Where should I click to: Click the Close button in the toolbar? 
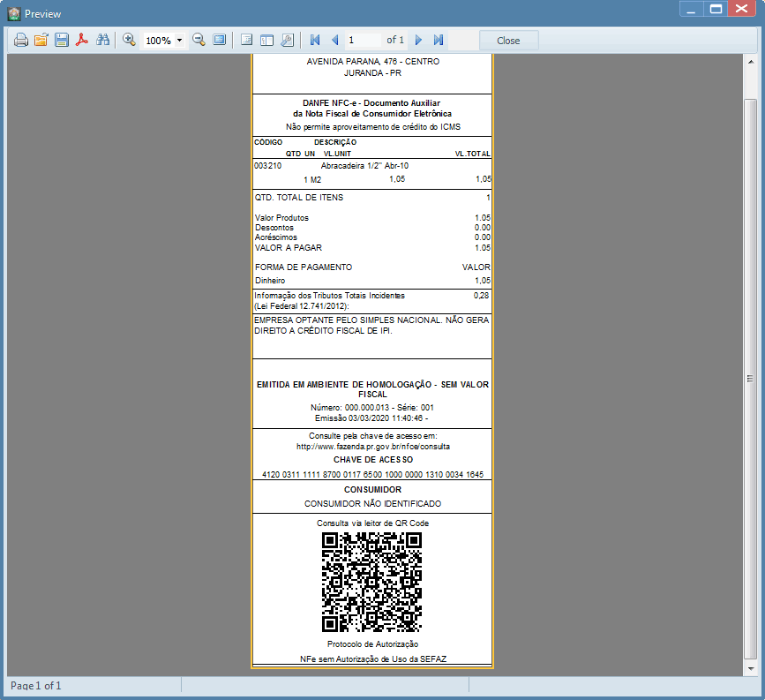(508, 41)
